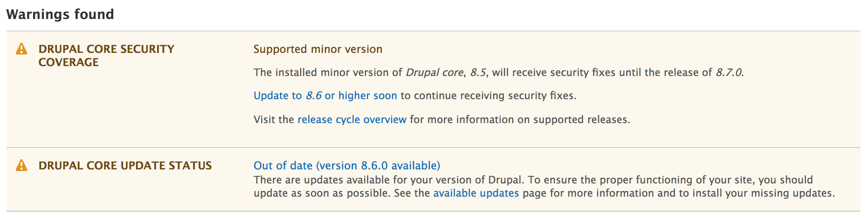Go to the "available updates" page link
Screen dimensions: 868x219
click(x=476, y=193)
